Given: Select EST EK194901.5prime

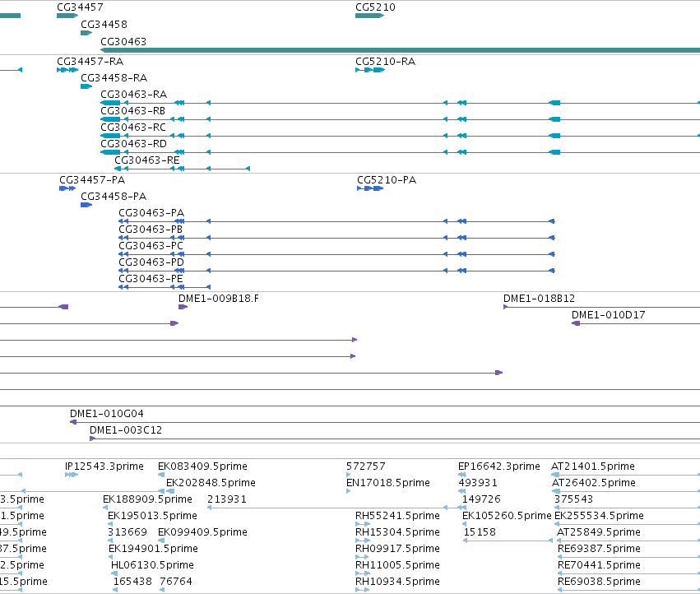Looking at the screenshot, I should click(x=153, y=549).
